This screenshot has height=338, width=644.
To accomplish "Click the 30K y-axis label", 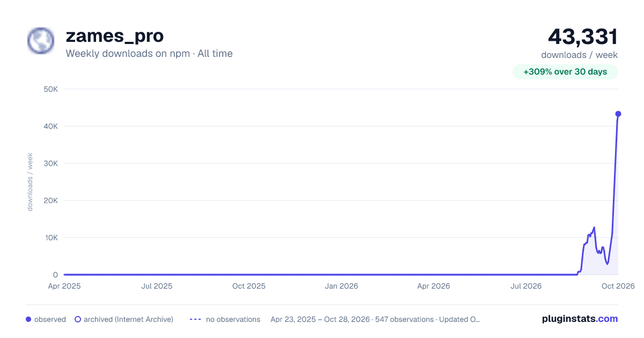I will click(x=50, y=163).
